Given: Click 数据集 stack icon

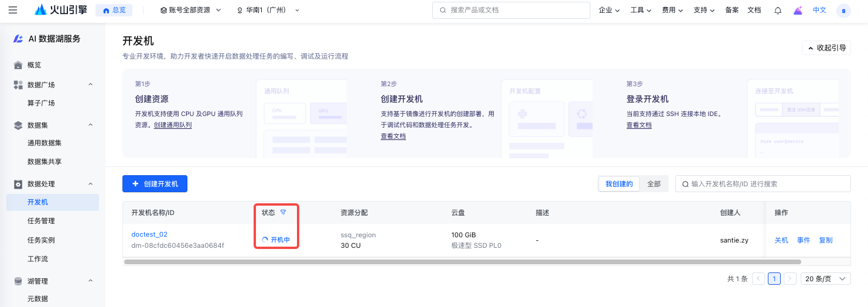Looking at the screenshot, I should pos(18,125).
